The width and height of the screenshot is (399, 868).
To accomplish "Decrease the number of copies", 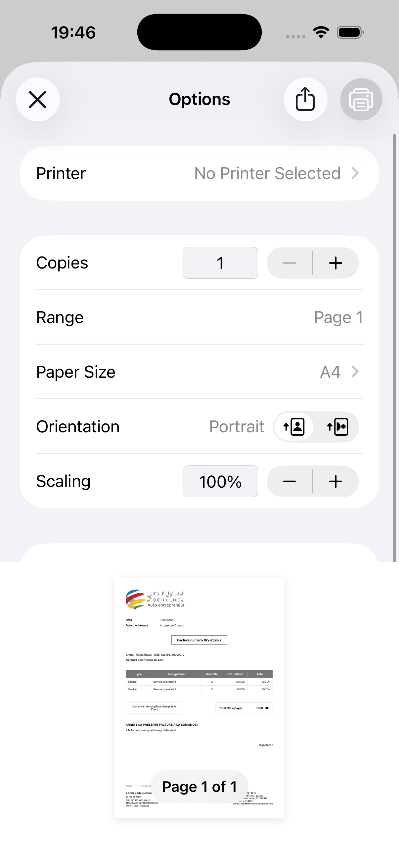I will pyautogui.click(x=289, y=263).
